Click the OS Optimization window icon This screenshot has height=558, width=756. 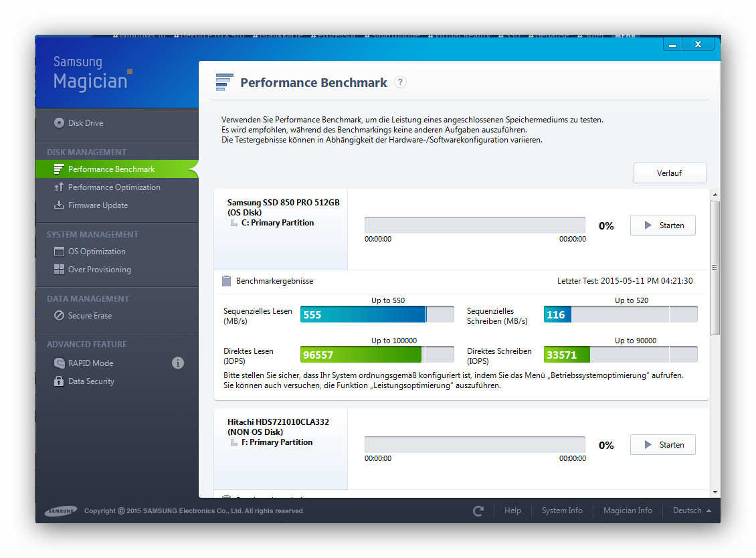pyautogui.click(x=59, y=252)
